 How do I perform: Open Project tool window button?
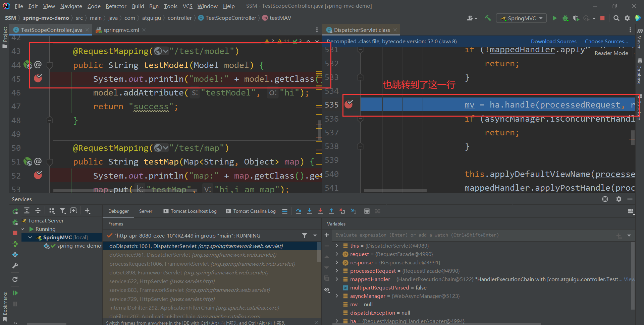[x=5, y=38]
